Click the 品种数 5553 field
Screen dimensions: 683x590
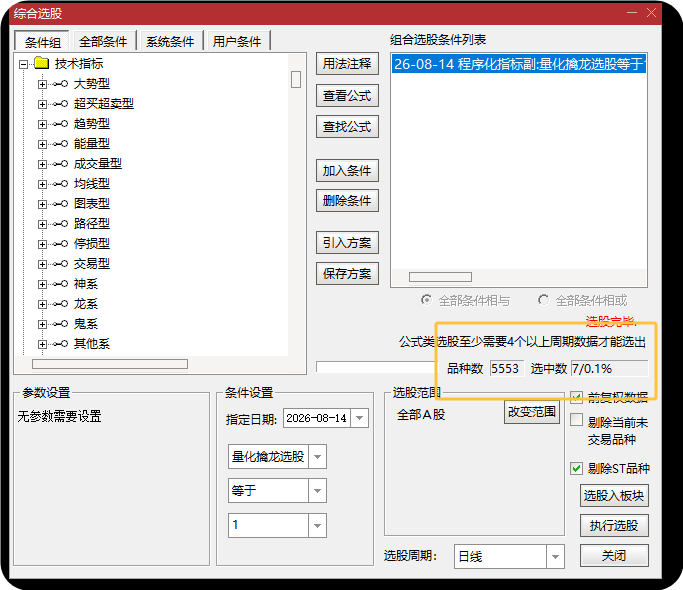pyautogui.click(x=507, y=369)
